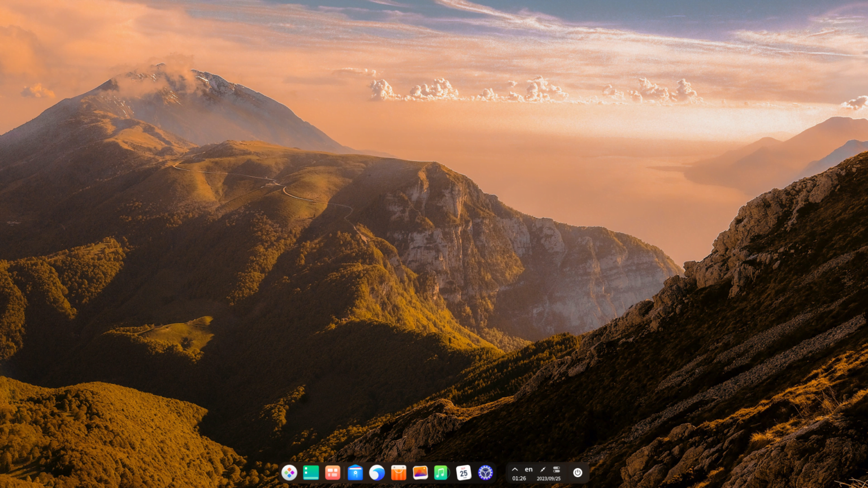Launch the File Manager
The image size is (868, 488).
pyautogui.click(x=354, y=473)
